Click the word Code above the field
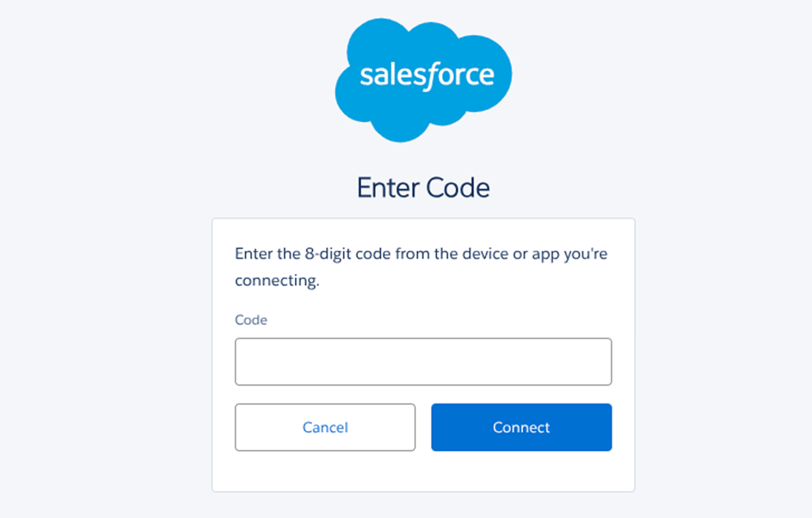Image resolution: width=812 pixels, height=518 pixels. coord(250,320)
